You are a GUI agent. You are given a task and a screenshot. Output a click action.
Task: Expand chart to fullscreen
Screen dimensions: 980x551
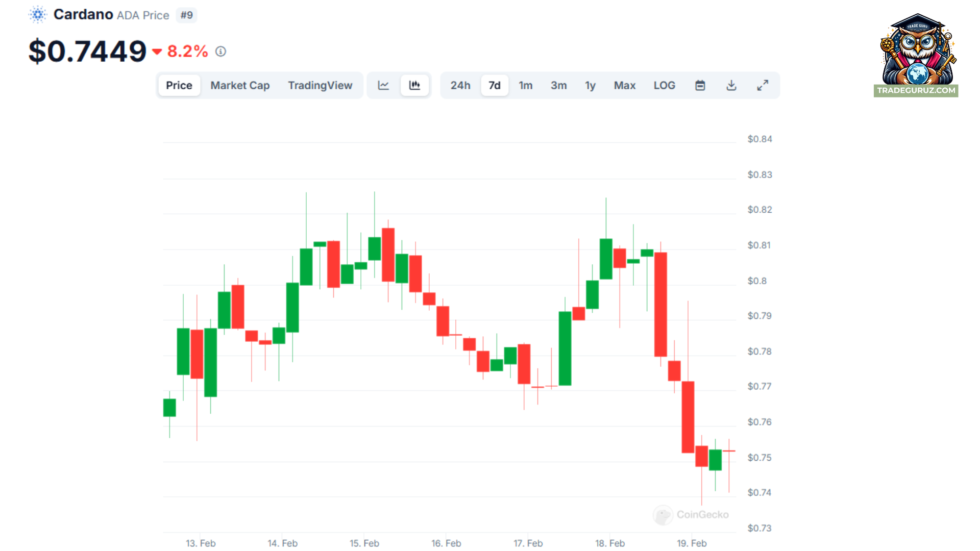[763, 85]
